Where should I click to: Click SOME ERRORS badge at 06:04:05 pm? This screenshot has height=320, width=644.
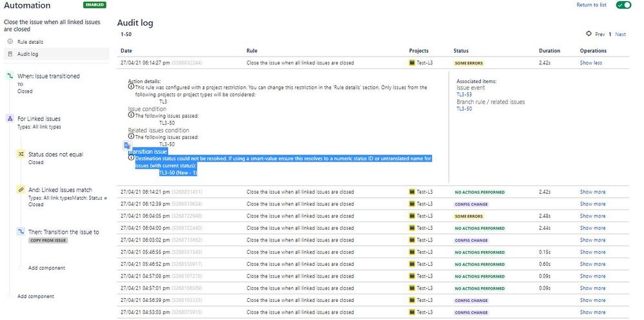469,216
